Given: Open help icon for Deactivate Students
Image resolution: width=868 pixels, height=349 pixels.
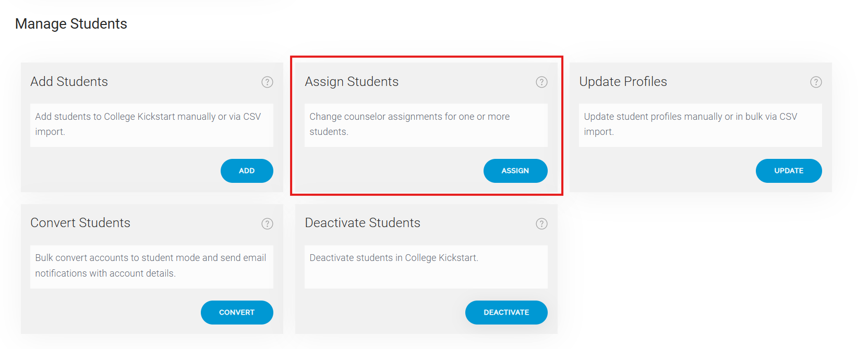Looking at the screenshot, I should (541, 223).
